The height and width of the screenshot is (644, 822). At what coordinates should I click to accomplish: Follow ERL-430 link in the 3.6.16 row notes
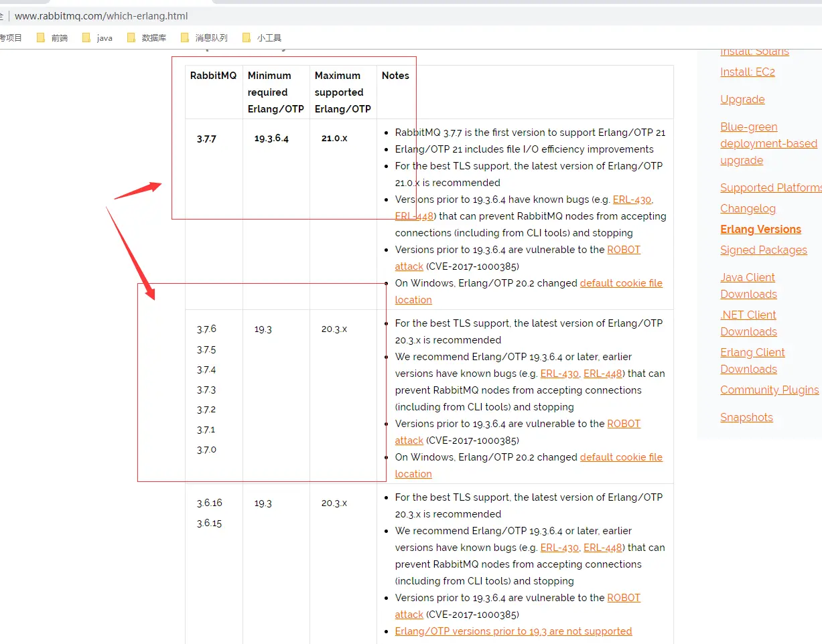click(x=559, y=548)
